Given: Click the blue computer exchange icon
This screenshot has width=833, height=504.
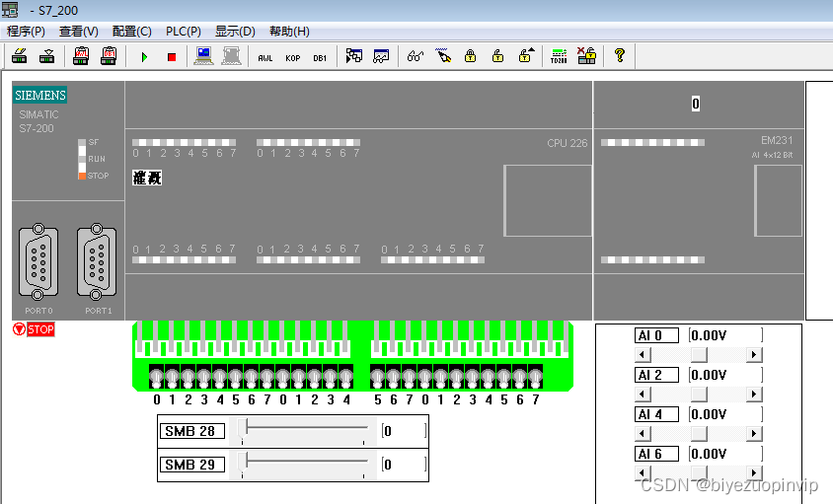Looking at the screenshot, I should pos(203,56).
